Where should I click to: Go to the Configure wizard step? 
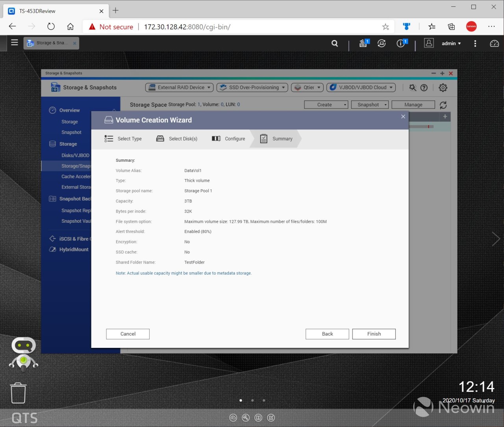point(229,139)
